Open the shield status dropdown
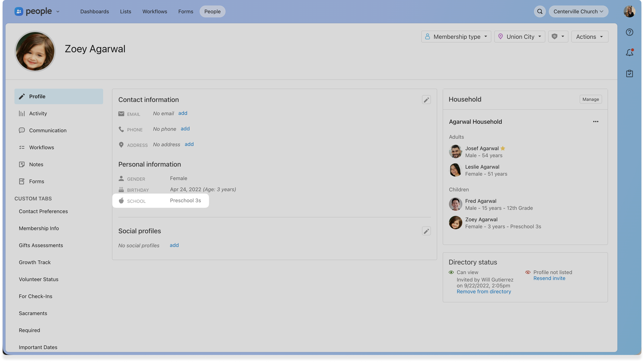This screenshot has width=644, height=362. 558,37
